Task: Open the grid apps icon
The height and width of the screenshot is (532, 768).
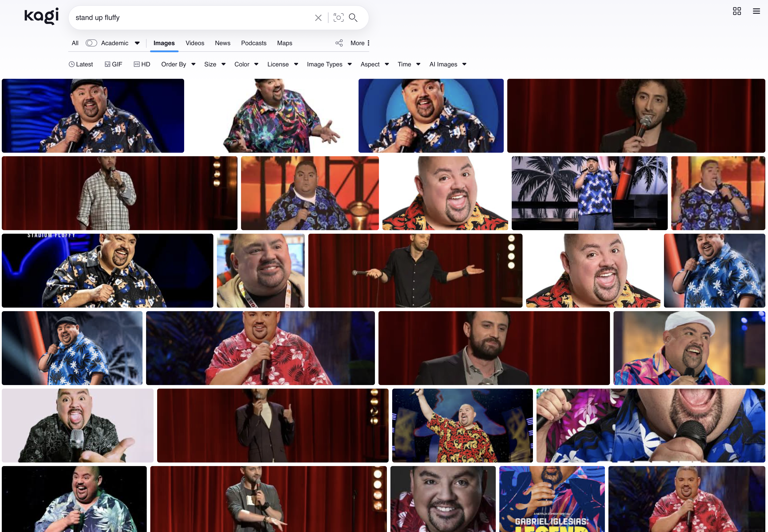Action: point(737,11)
